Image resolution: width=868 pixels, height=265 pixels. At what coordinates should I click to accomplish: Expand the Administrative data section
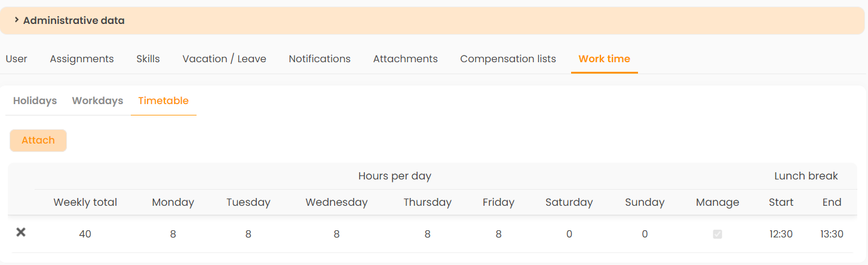coord(69,20)
